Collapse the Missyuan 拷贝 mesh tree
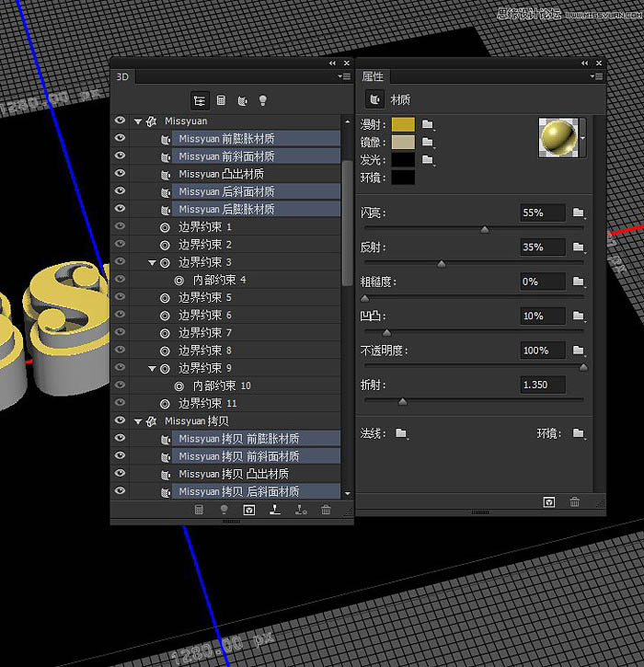Screen dimensions: 644x667 pyautogui.click(x=138, y=421)
